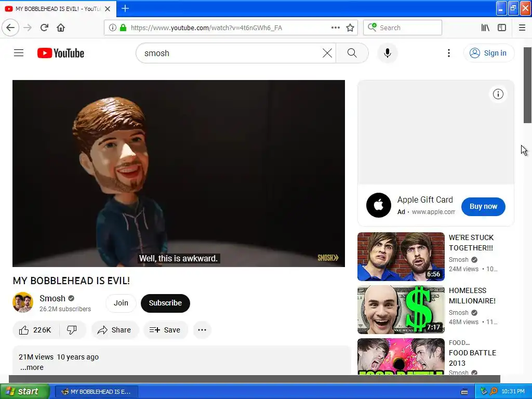The image size is (532, 399).
Task: Bookmark this page with the star icon
Action: 350,28
